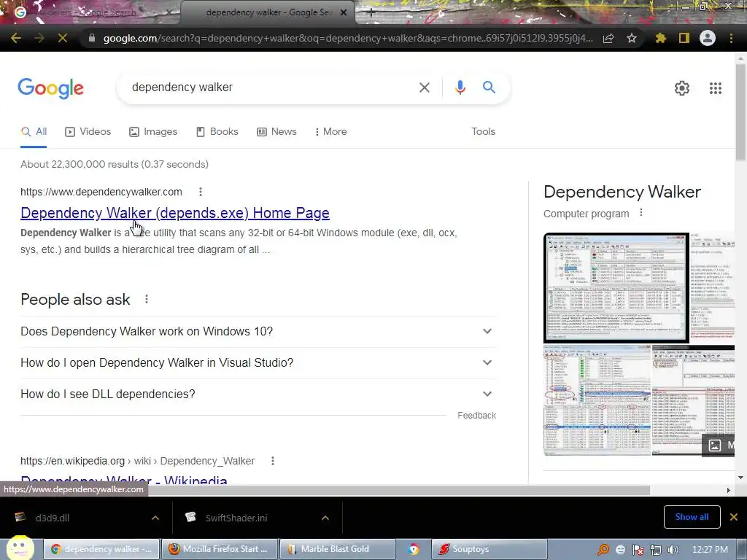
Task: Open d3d9.dll download options arrow
Action: point(155,518)
